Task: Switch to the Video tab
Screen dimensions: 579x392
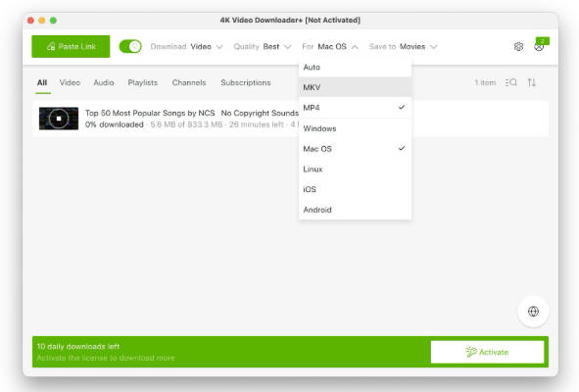Action: click(70, 82)
